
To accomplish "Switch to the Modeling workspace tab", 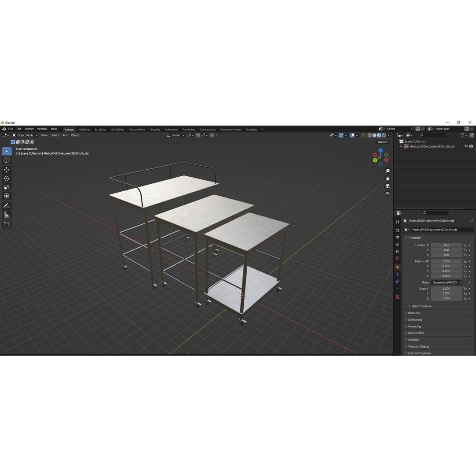I will 84,130.
